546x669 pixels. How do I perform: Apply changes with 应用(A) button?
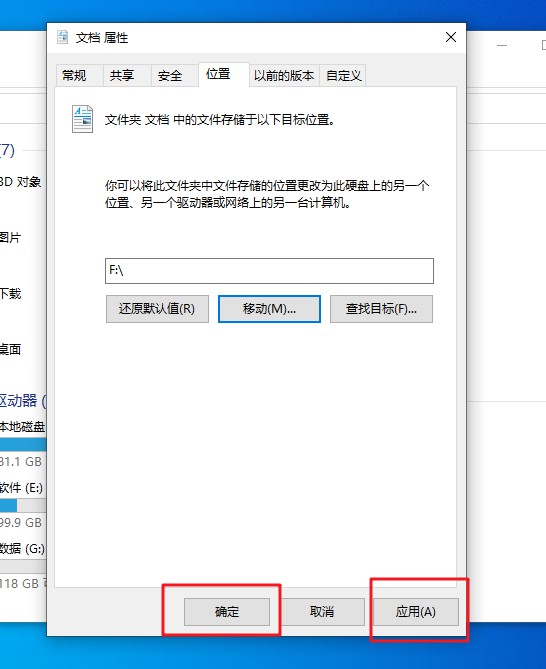[416, 611]
